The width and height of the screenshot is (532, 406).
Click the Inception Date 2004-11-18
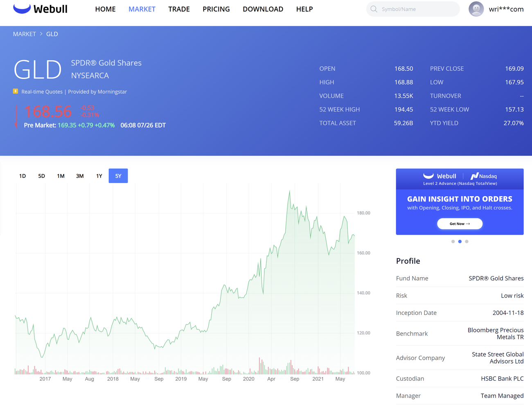(508, 313)
